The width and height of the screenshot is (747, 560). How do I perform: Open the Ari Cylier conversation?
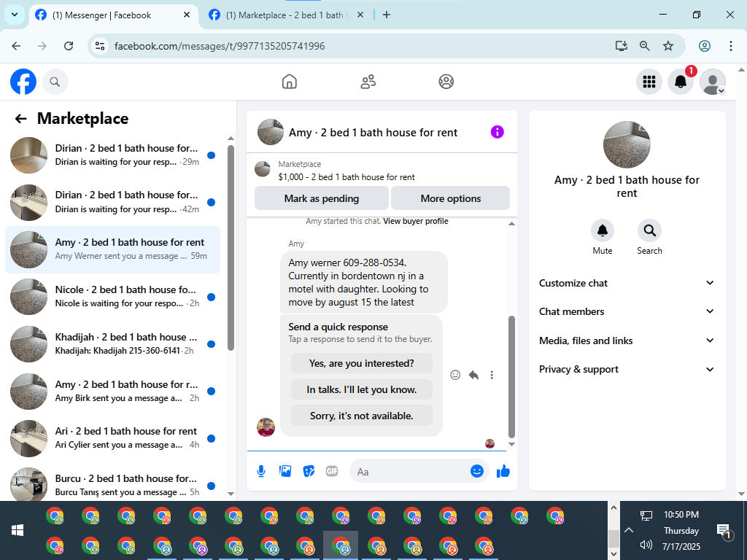(x=112, y=438)
